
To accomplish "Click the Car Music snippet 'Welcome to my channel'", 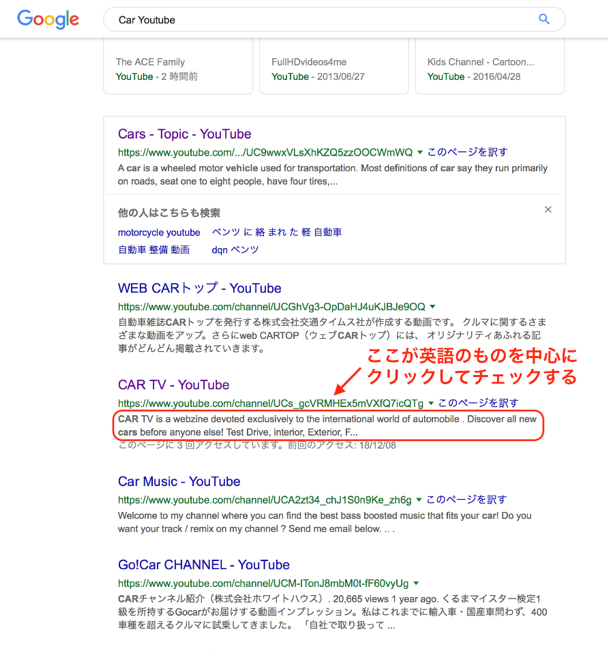I will pos(324,522).
